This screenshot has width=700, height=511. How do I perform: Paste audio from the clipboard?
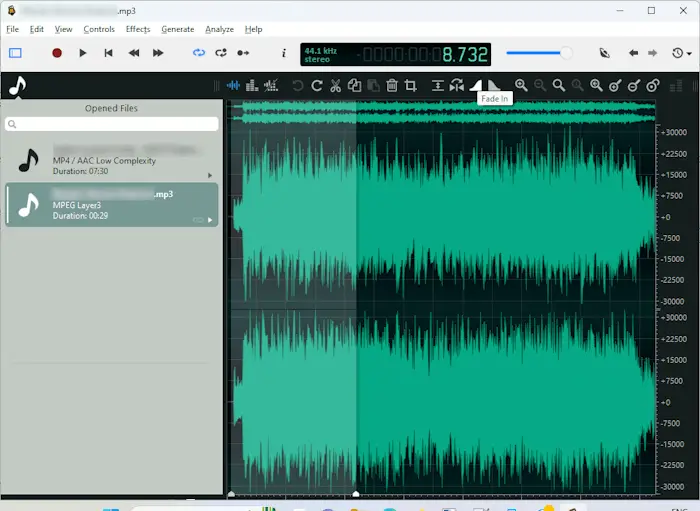click(373, 85)
